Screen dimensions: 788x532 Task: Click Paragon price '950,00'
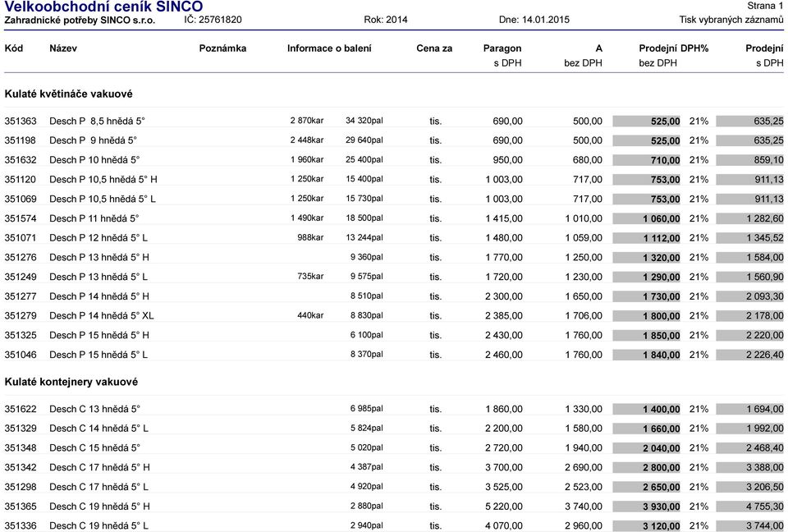507,160
